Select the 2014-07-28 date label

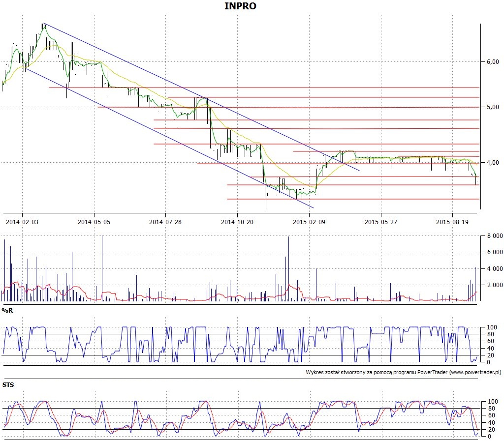click(x=165, y=222)
